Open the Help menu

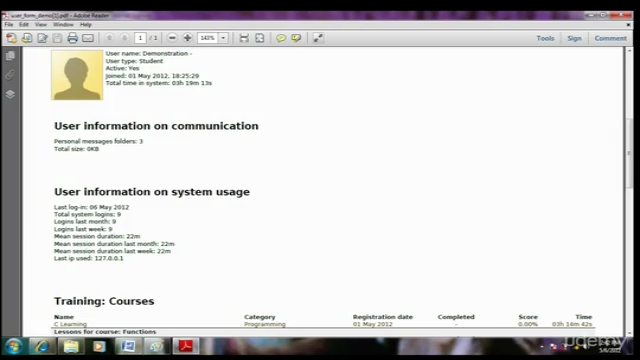[85, 24]
